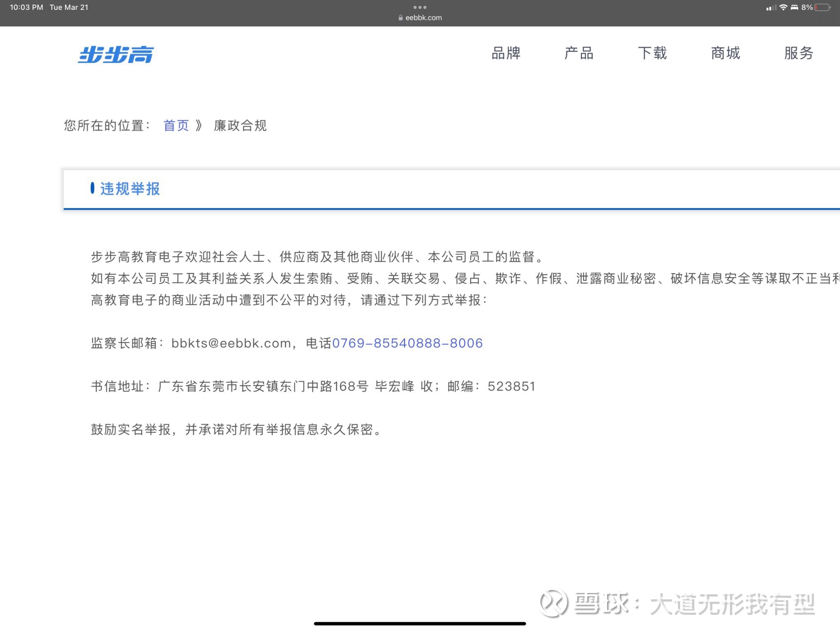This screenshot has height=630, width=840.
Task: Tap the lock icon beside eebbk.com
Action: pyautogui.click(x=401, y=18)
